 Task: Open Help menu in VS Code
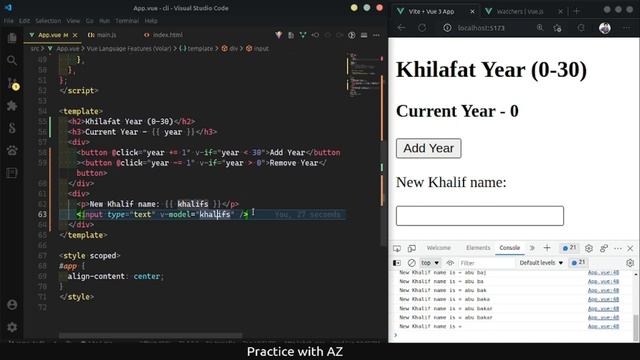point(151,21)
